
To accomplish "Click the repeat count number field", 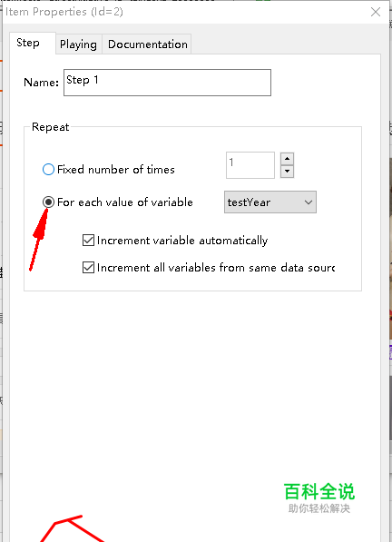I will (x=250, y=165).
